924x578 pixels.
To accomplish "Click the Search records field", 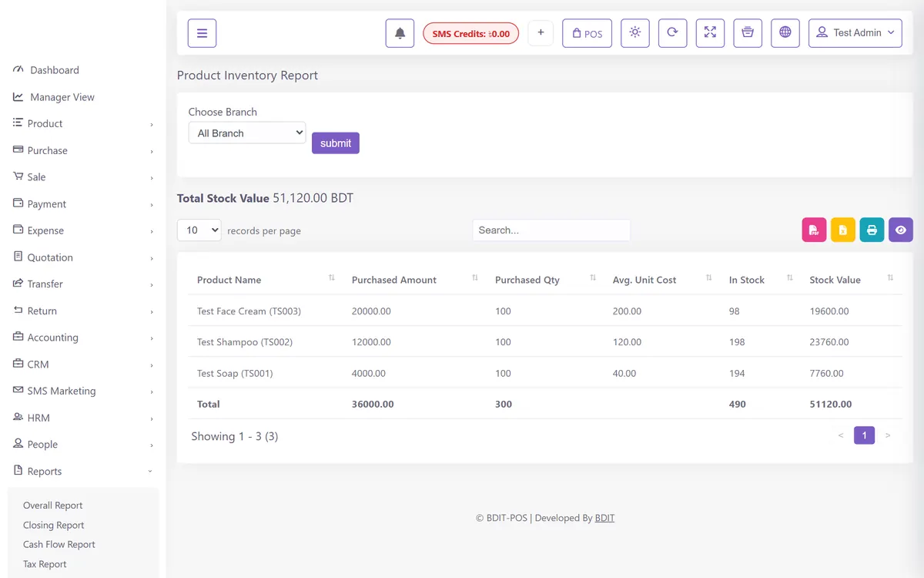I will click(x=551, y=230).
